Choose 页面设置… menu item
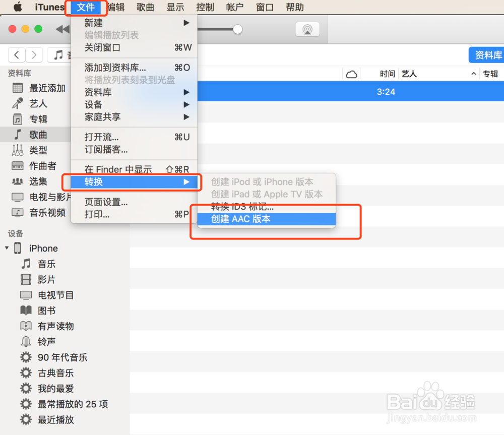The height and width of the screenshot is (435, 504). (134, 202)
